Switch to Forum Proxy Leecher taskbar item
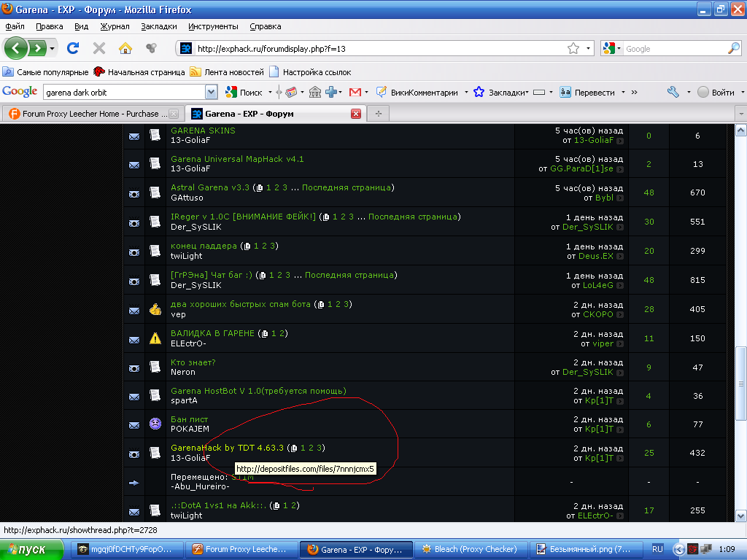The image size is (747, 560). [x=241, y=550]
